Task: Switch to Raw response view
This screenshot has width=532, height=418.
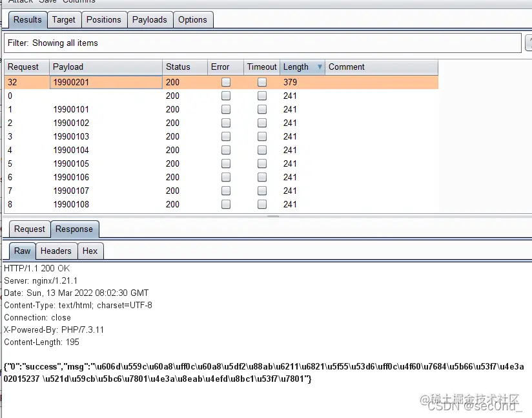Action: click(23, 251)
